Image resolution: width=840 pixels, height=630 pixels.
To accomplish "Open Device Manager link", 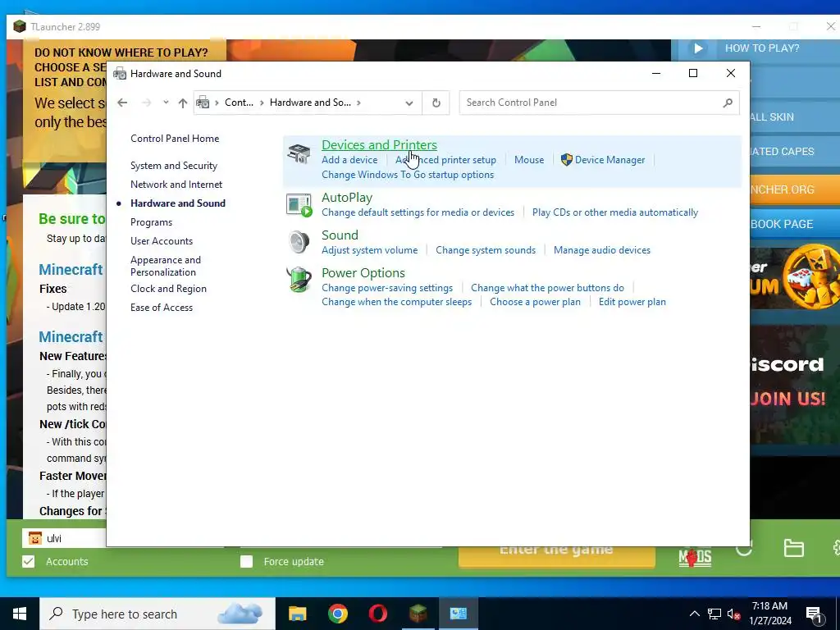I will [609, 160].
